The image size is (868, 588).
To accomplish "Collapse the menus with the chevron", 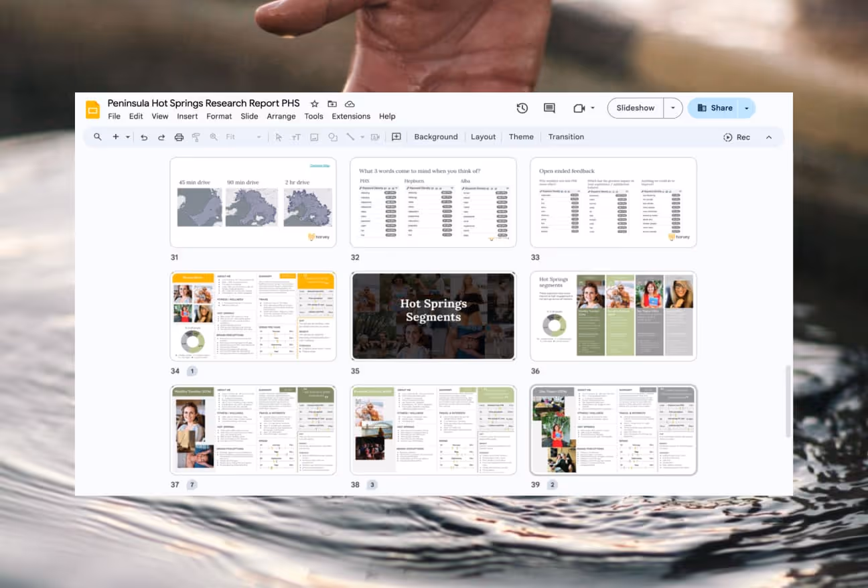I will pos(769,137).
